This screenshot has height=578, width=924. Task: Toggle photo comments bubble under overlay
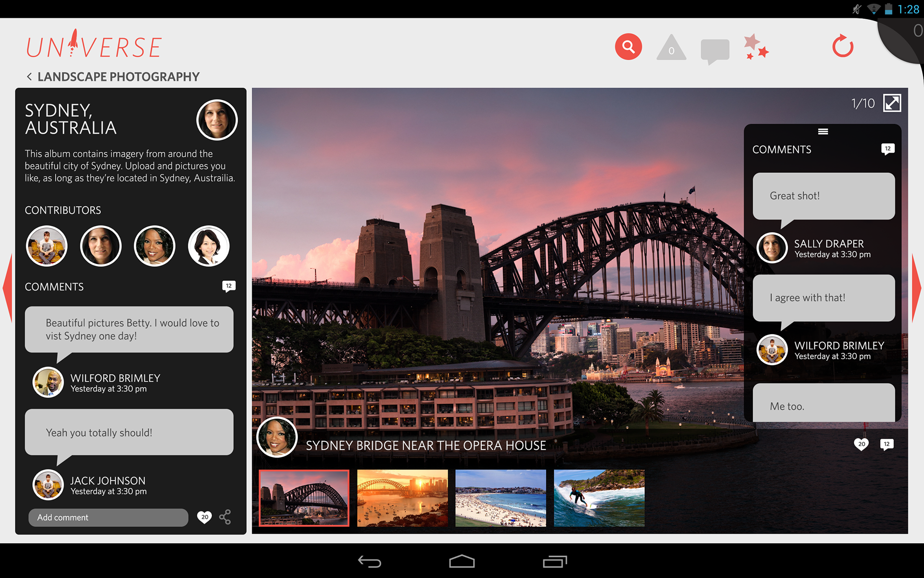tap(886, 444)
